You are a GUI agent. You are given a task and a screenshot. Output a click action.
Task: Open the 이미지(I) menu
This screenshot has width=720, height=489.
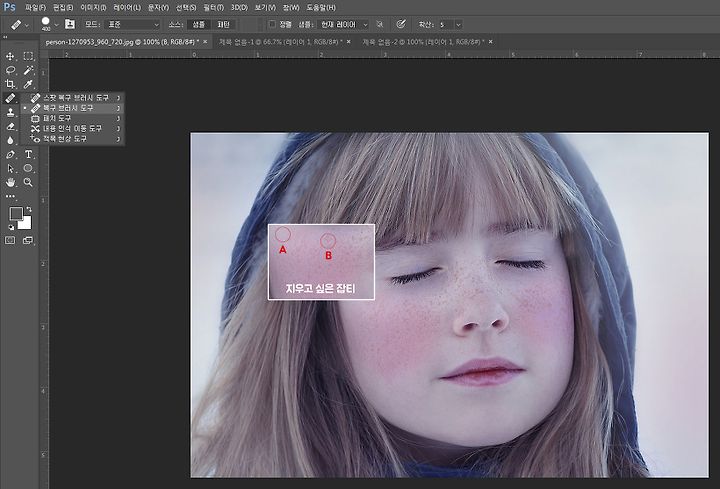[x=93, y=8]
